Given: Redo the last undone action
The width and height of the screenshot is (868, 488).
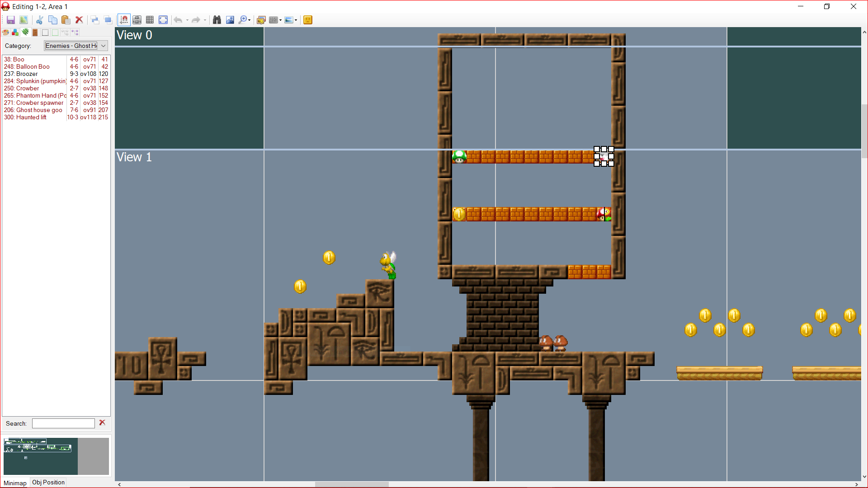Looking at the screenshot, I should pyautogui.click(x=196, y=20).
